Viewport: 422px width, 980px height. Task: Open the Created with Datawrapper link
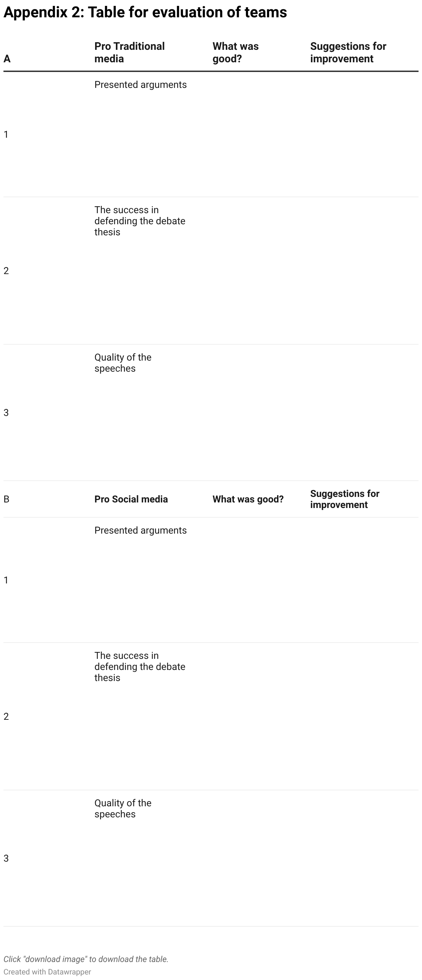pyautogui.click(x=47, y=972)
